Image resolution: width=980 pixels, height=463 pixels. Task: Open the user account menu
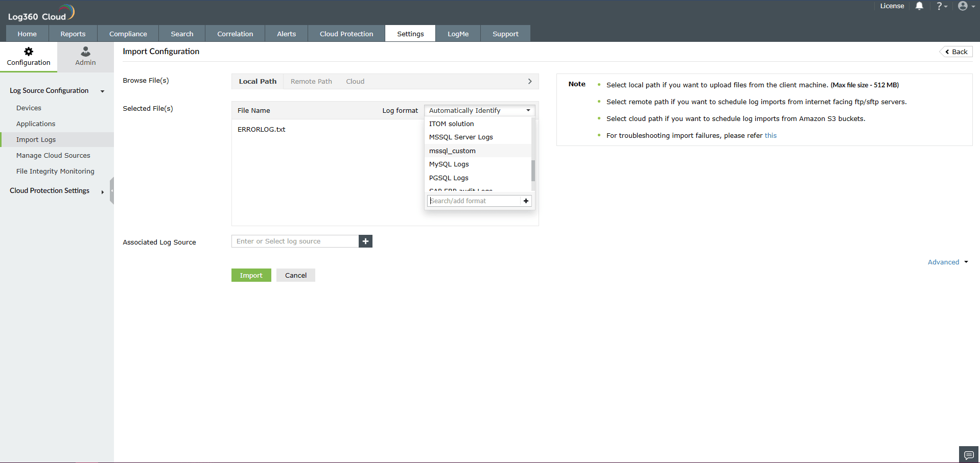coord(964,6)
